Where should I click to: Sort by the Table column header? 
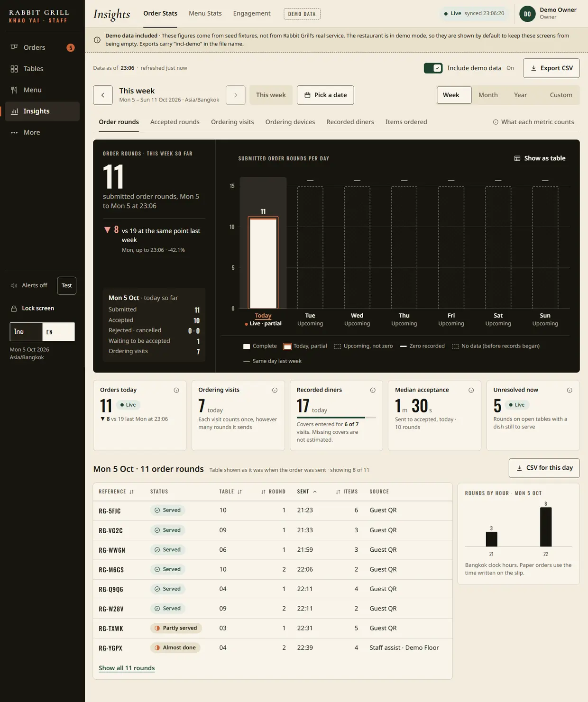(230, 492)
